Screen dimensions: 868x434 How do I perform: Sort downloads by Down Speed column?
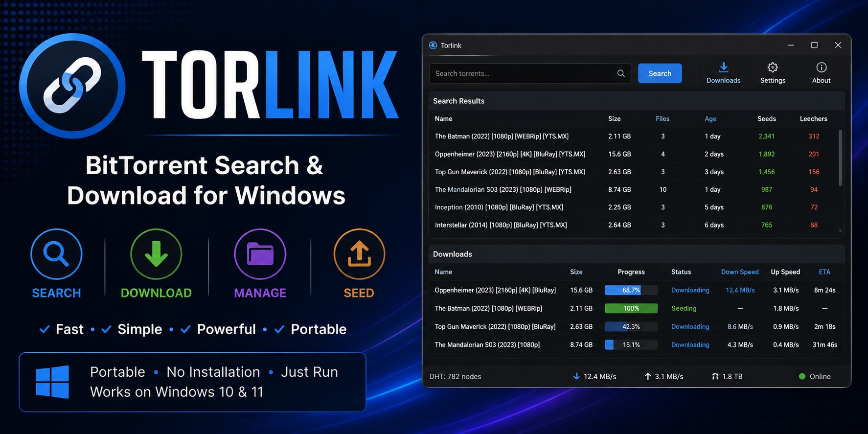pos(740,272)
